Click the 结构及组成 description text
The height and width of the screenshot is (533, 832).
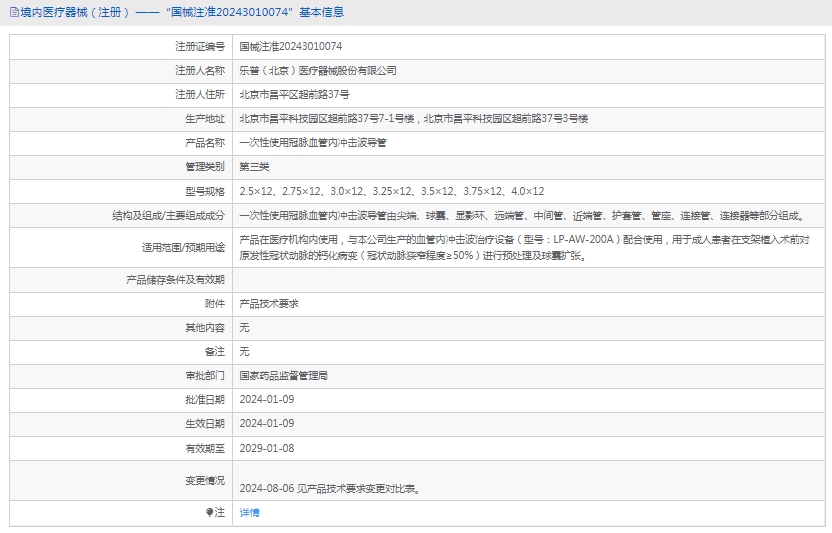521,215
